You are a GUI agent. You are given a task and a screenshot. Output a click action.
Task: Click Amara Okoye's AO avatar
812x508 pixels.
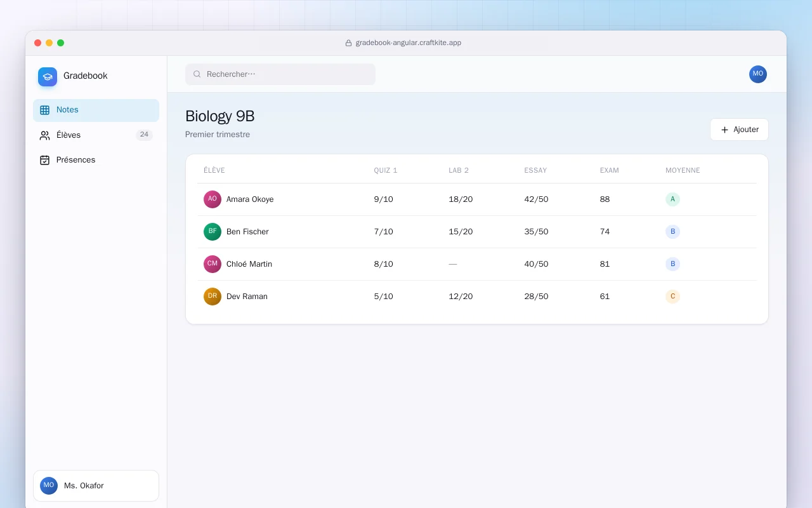pos(213,199)
